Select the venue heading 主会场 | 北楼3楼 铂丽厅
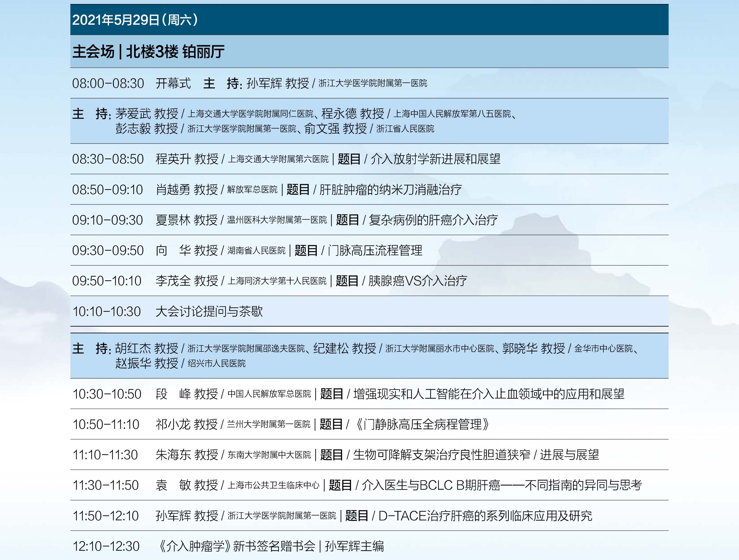The width and height of the screenshot is (739, 560). (148, 52)
